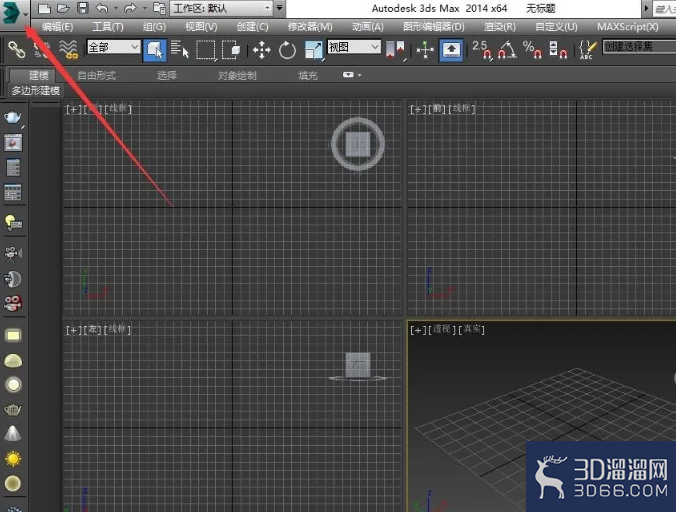Undo the last action via arrow icon
The image size is (676, 512).
102,8
